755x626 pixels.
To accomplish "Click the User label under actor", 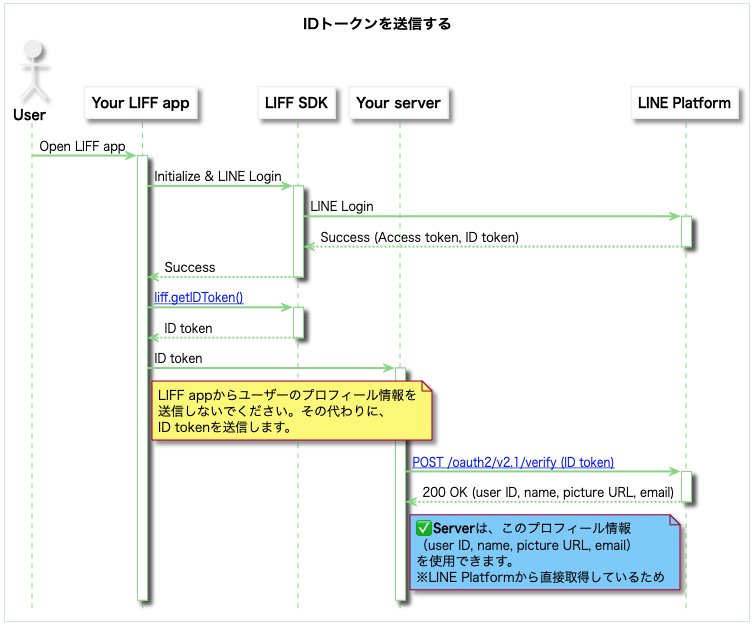I will [29, 115].
